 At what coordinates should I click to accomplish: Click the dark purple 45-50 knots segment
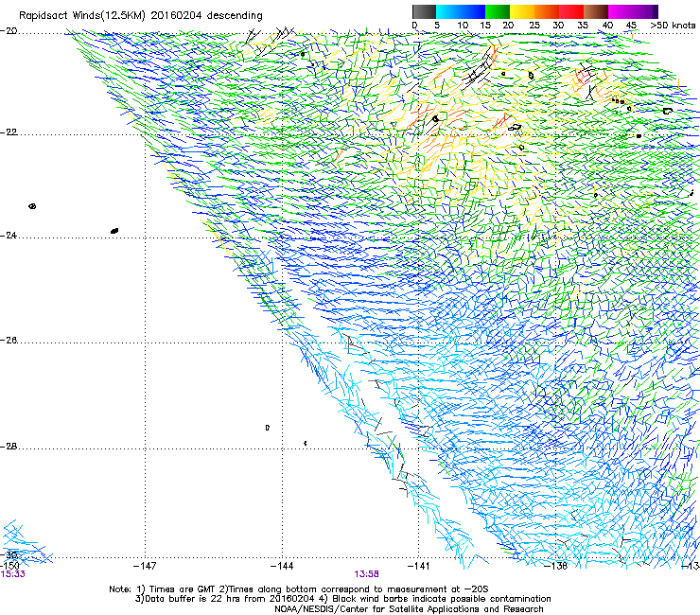[x=645, y=11]
